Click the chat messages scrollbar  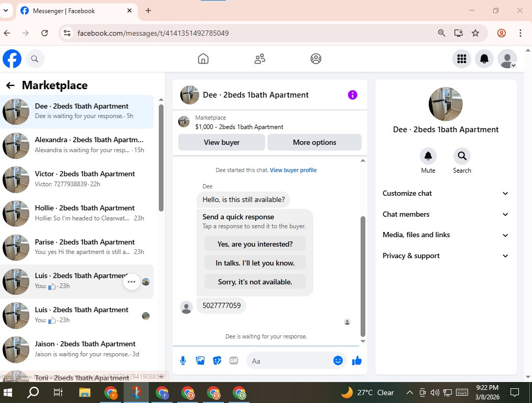363,276
